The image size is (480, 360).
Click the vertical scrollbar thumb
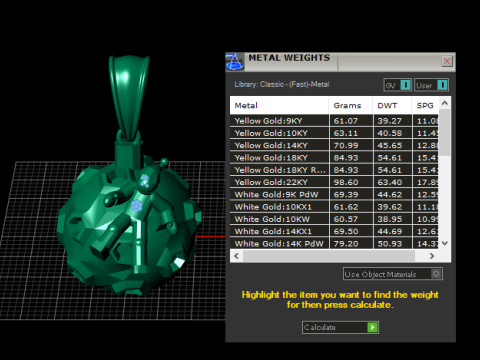(444, 132)
